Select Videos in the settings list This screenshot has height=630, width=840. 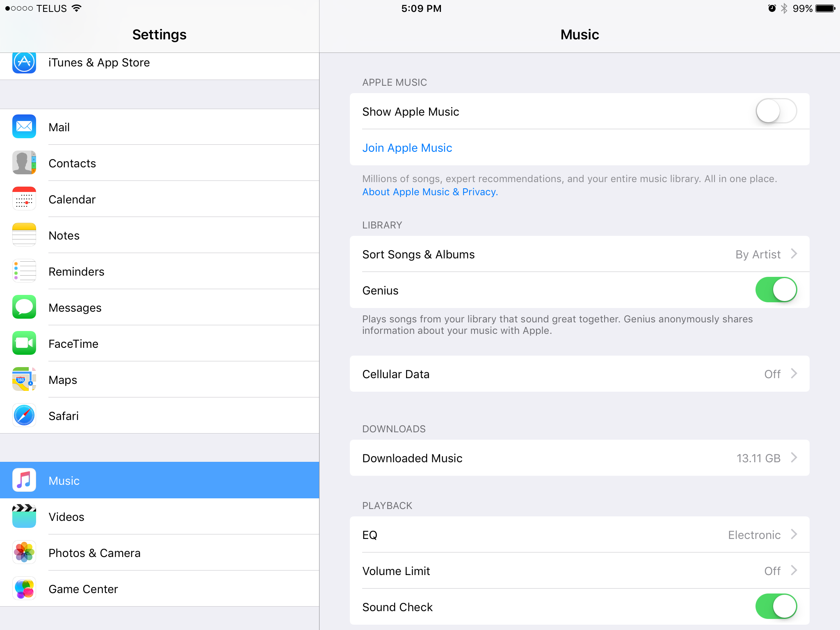(66, 517)
